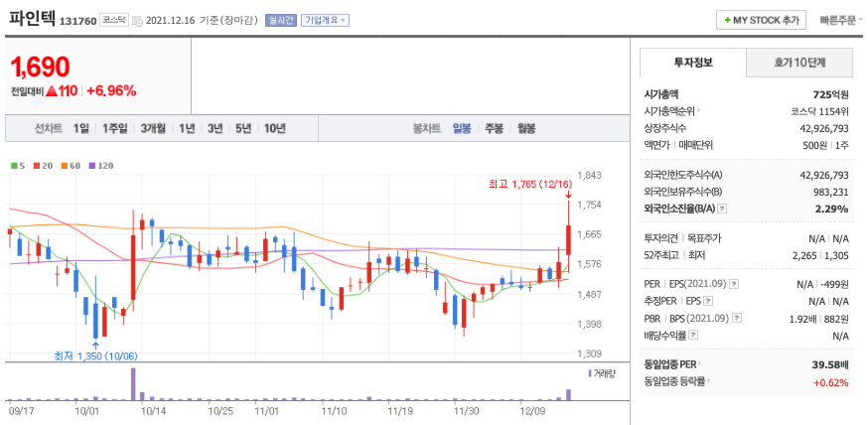This screenshot has width=868, height=425.
Task: Click the green 5-day moving average swatch
Action: coord(14,166)
